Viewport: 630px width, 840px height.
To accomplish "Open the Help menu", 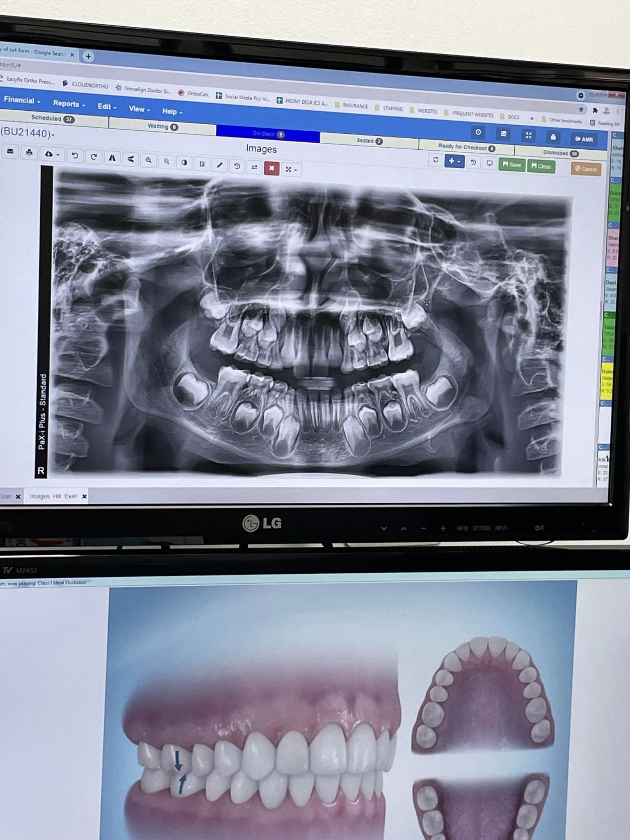I will pyautogui.click(x=172, y=111).
